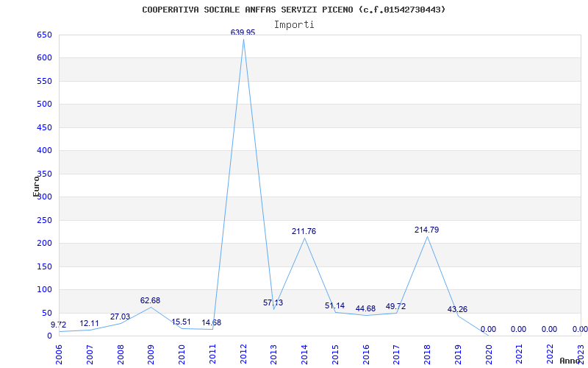Click the 62.68 data label
Viewport: 588px width, 368px height.
(x=150, y=300)
